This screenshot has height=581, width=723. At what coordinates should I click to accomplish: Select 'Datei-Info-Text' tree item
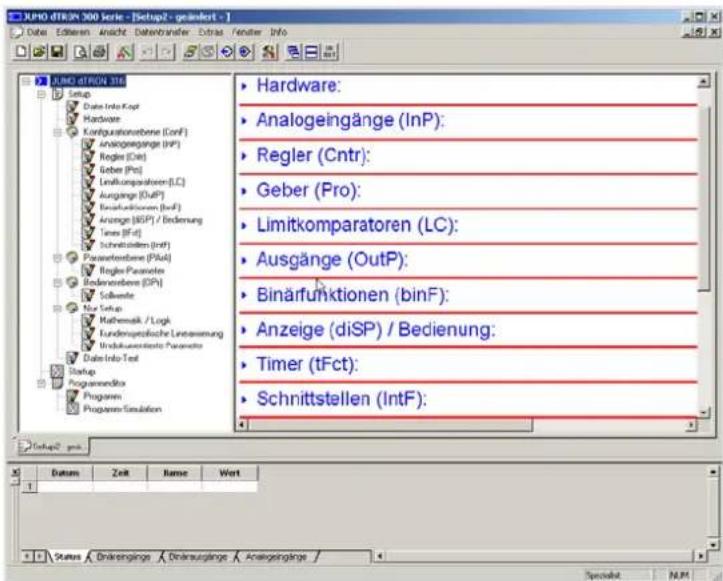(111, 358)
